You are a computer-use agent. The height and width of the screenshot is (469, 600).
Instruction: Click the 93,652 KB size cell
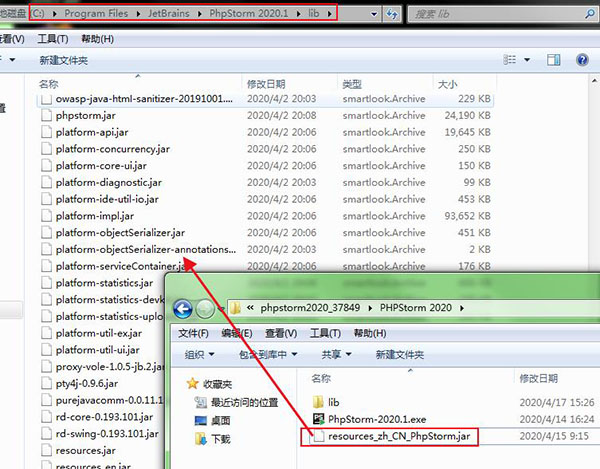click(467, 216)
